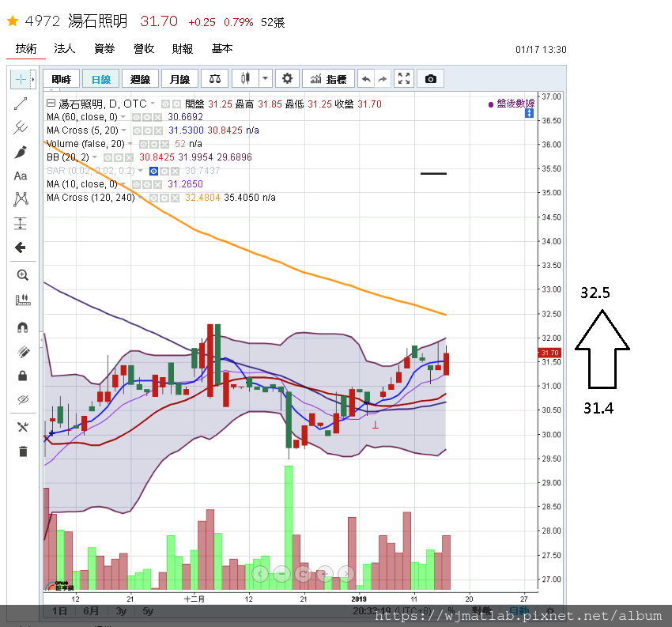Pick the brush drawing tool
The image size is (672, 627).
21,152
